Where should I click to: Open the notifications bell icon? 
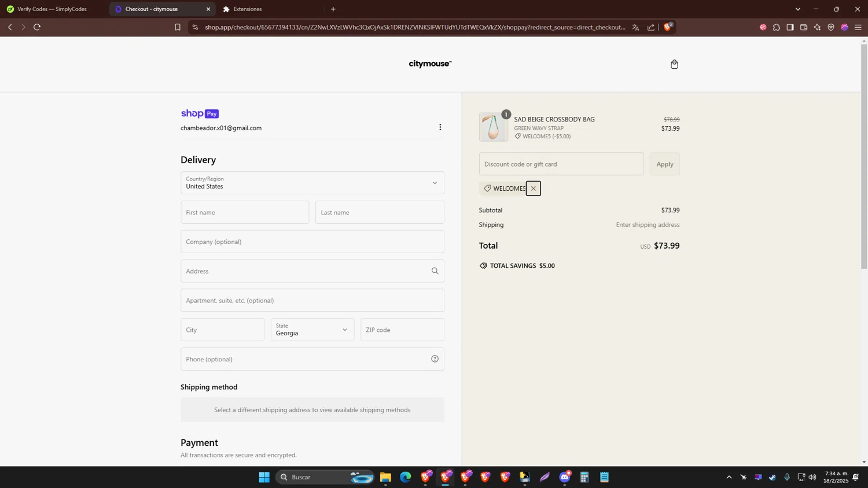855,477
